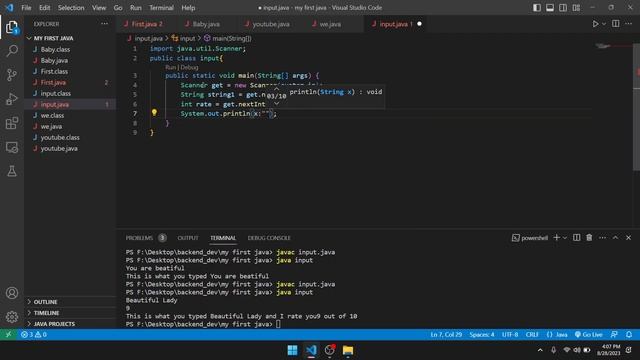Toggle Secondary Side Bar layout button
Viewport: 640px width, 360px height.
563,7
